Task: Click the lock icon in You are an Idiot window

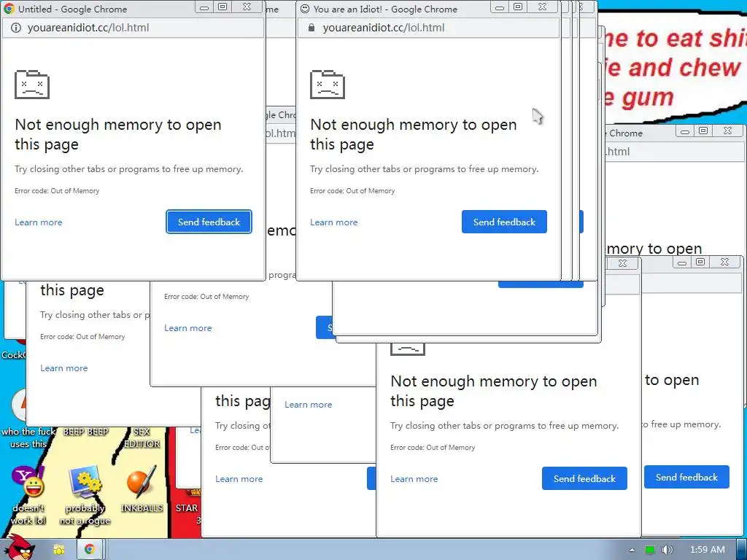Action: (311, 28)
